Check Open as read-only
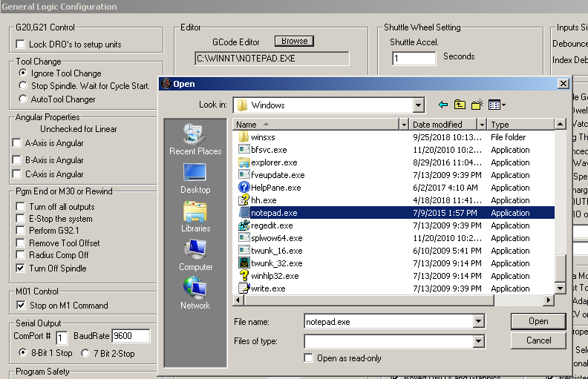 [309, 358]
